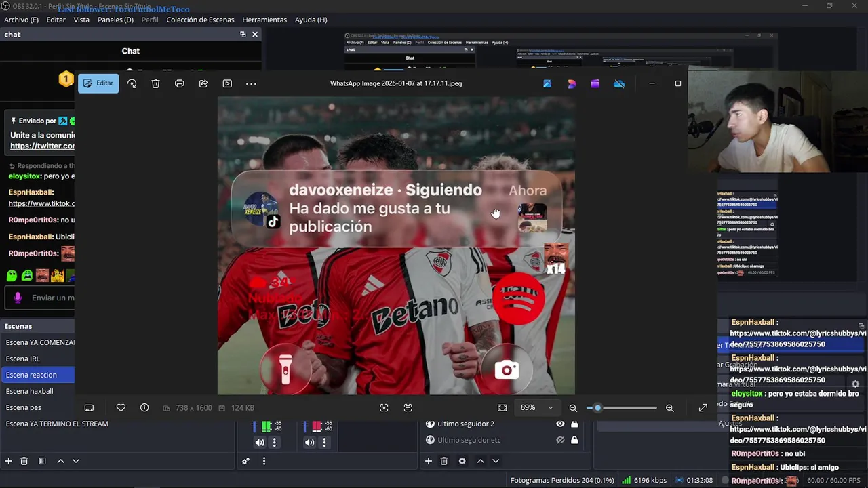The width and height of the screenshot is (868, 488).
Task: Open the twitter.com link in pinned chat
Action: pos(42,146)
